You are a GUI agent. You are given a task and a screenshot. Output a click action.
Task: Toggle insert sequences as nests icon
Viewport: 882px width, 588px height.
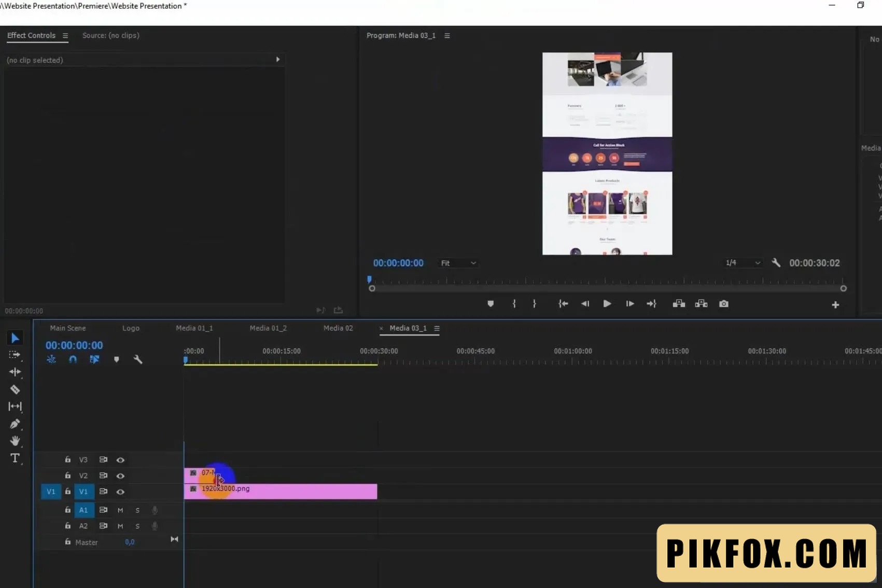(51, 359)
